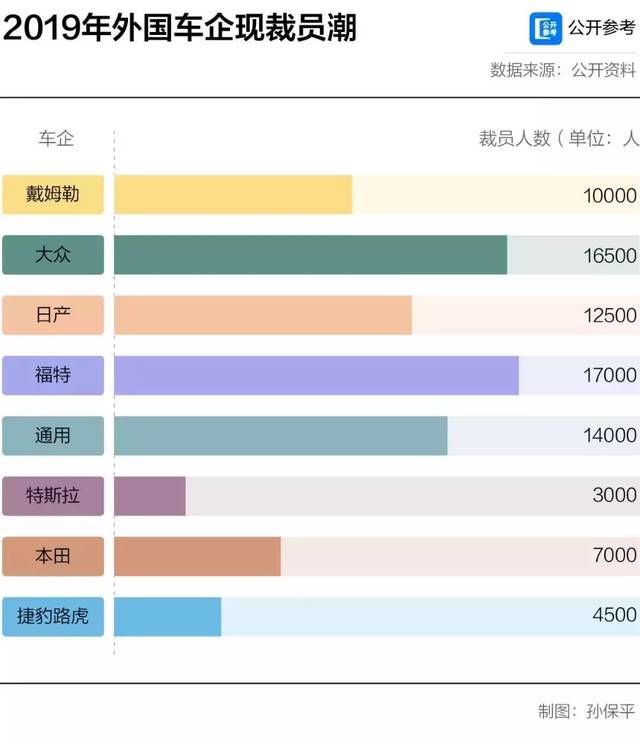Click the 特斯拉 short mauve bar
This screenshot has height=741, width=640.
150,496
